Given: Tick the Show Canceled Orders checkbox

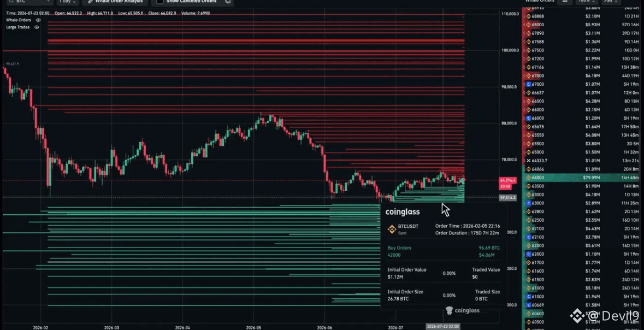Looking at the screenshot, I should pyautogui.click(x=160, y=1).
